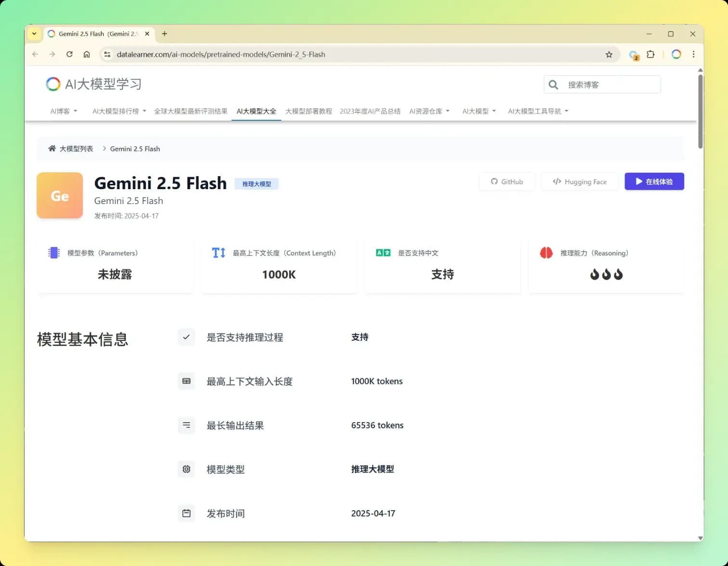Viewport: 728px width, 566px height.
Task: Click the orange Ge model avatar
Action: pyautogui.click(x=59, y=195)
